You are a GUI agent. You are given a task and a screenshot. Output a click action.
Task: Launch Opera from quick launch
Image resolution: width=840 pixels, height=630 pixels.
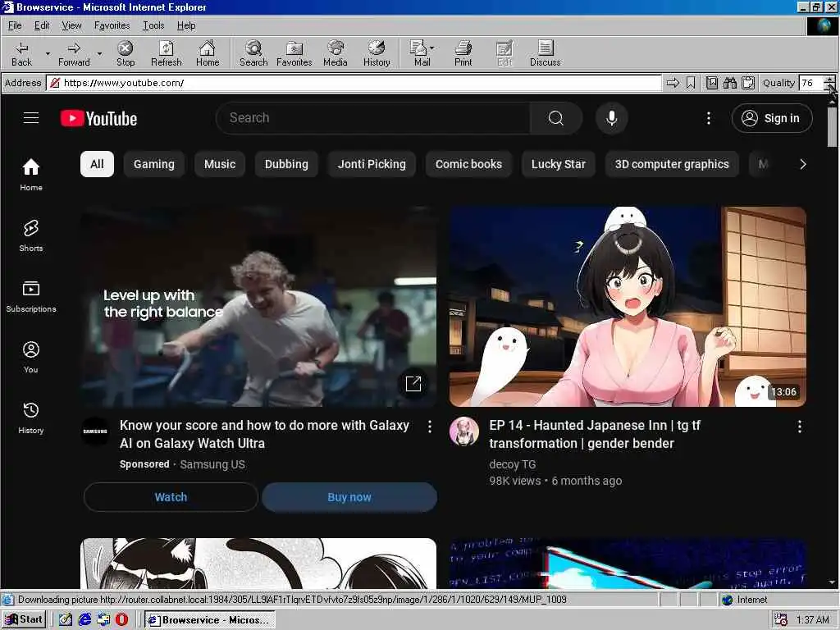pyautogui.click(x=122, y=619)
